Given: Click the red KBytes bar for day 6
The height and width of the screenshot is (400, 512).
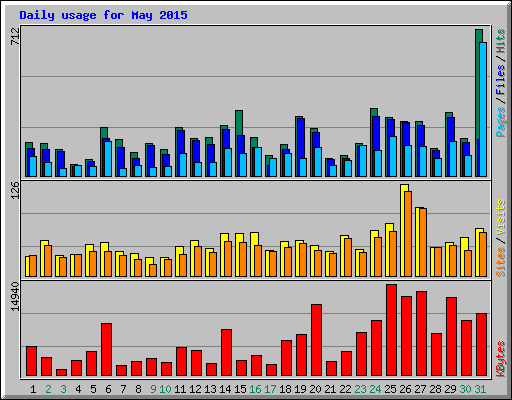Looking at the screenshot, I should (106, 349).
